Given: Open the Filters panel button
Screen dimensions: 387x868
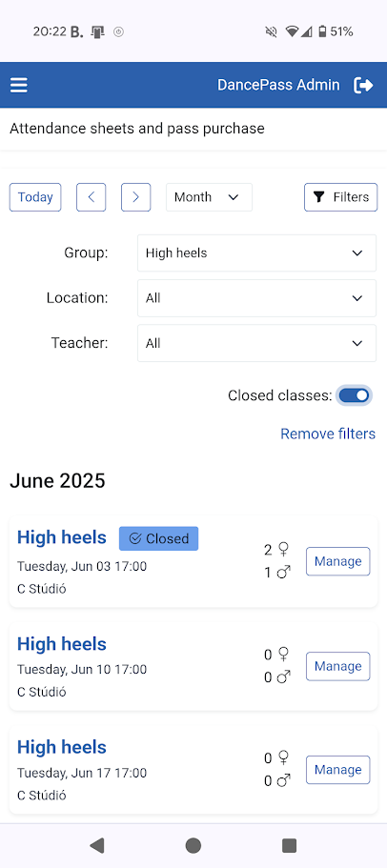Looking at the screenshot, I should pyautogui.click(x=340, y=197).
